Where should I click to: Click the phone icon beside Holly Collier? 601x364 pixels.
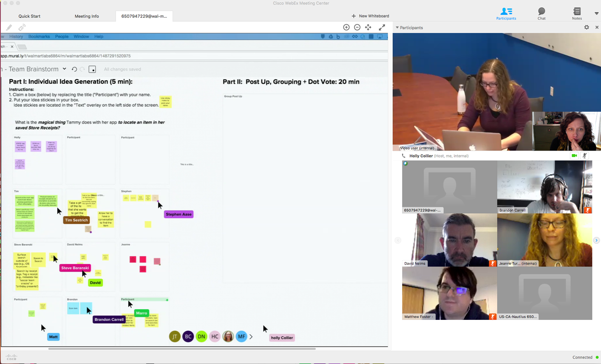coord(404,156)
